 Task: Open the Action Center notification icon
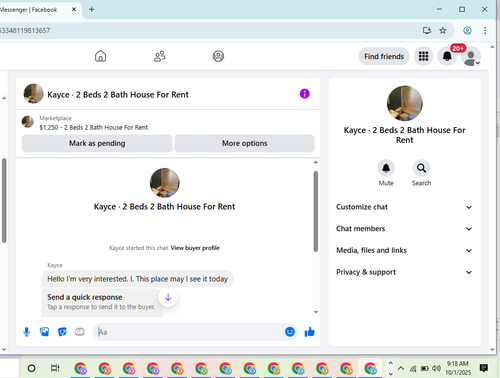coord(484,368)
